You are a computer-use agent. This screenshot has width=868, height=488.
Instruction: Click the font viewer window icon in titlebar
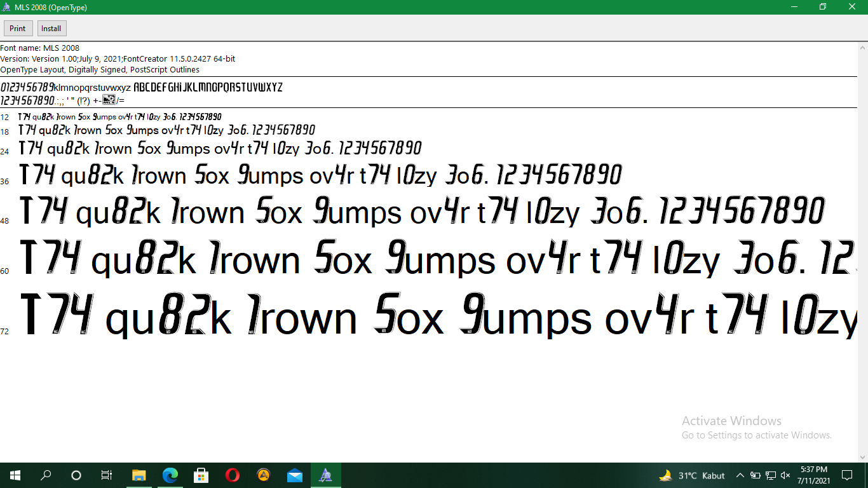tap(6, 6)
